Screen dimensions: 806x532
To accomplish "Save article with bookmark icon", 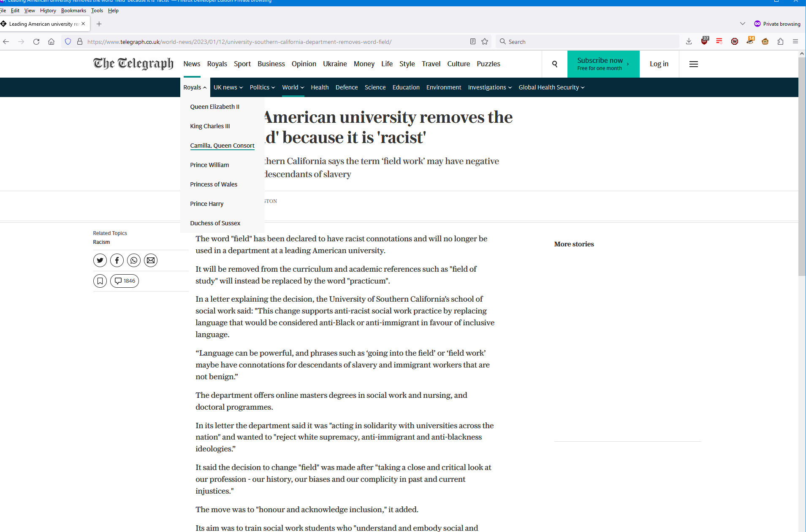I will click(x=100, y=281).
